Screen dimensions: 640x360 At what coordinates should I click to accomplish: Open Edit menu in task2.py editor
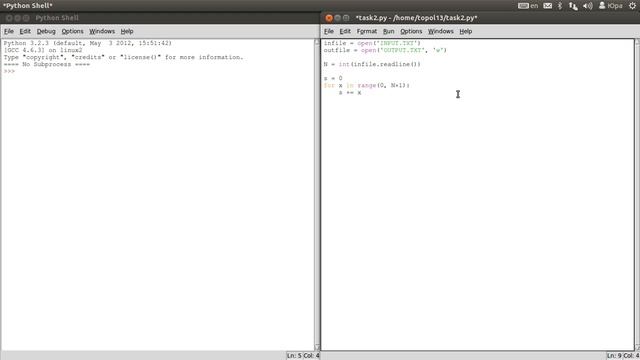[345, 31]
